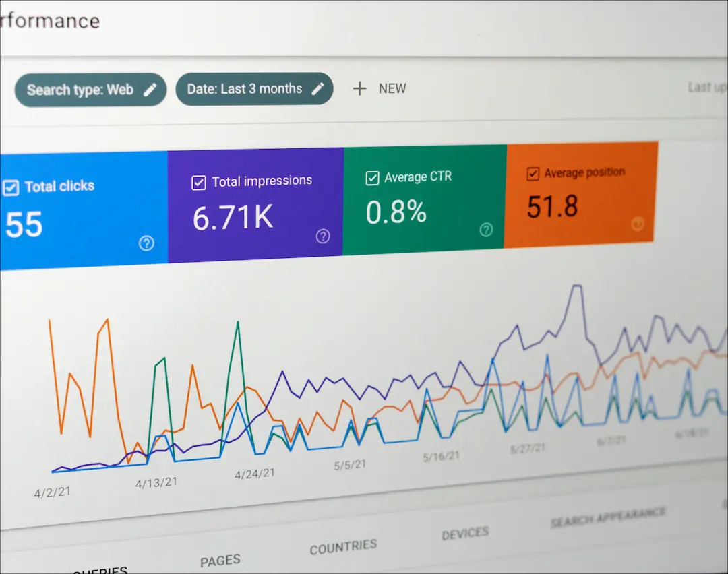Open the help icon on Total clicks card
The width and height of the screenshot is (728, 574).
point(146,243)
